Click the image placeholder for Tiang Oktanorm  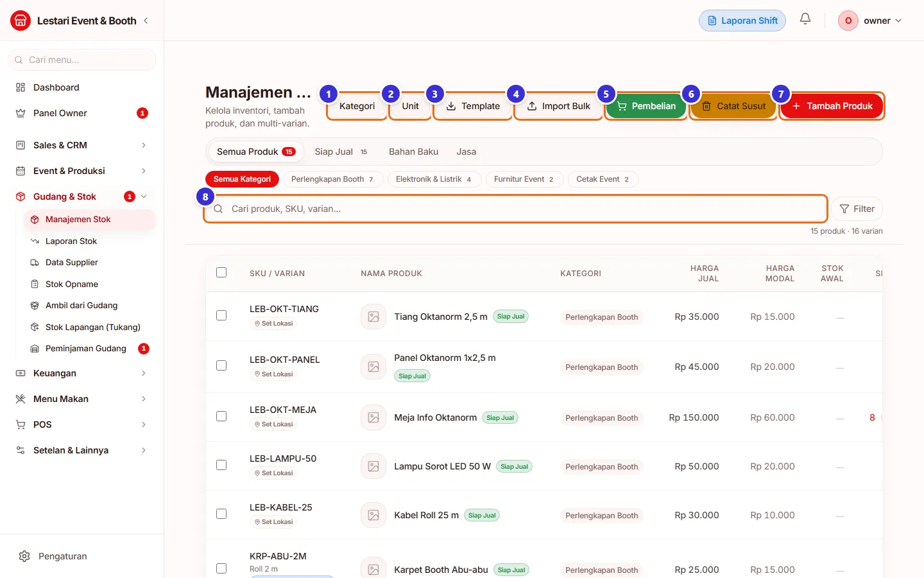[x=373, y=317]
